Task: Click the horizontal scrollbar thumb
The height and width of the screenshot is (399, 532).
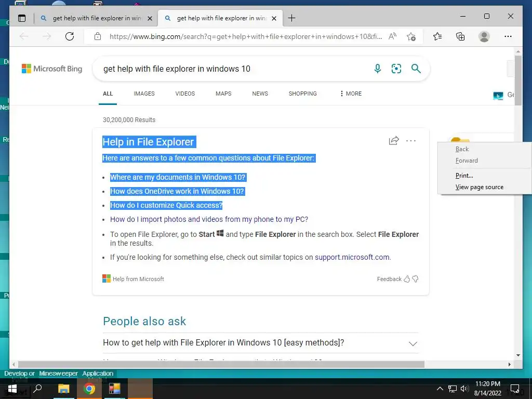Action: 221,364
